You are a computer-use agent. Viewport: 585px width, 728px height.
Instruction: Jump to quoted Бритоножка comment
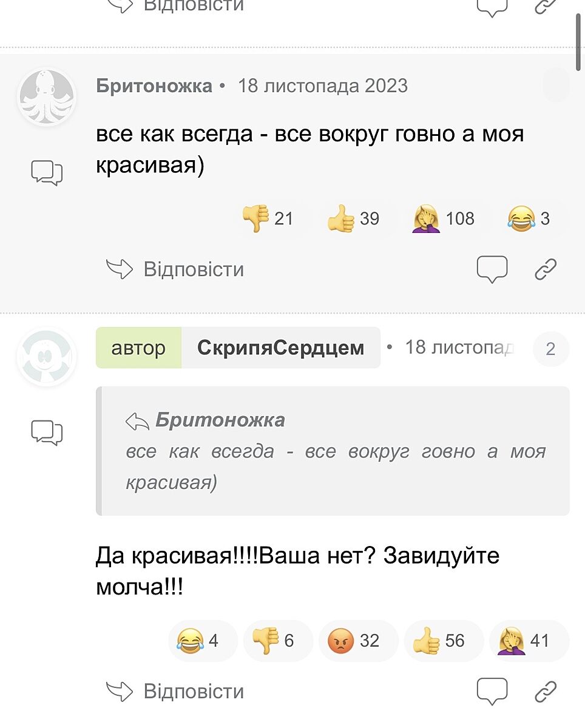(220, 420)
